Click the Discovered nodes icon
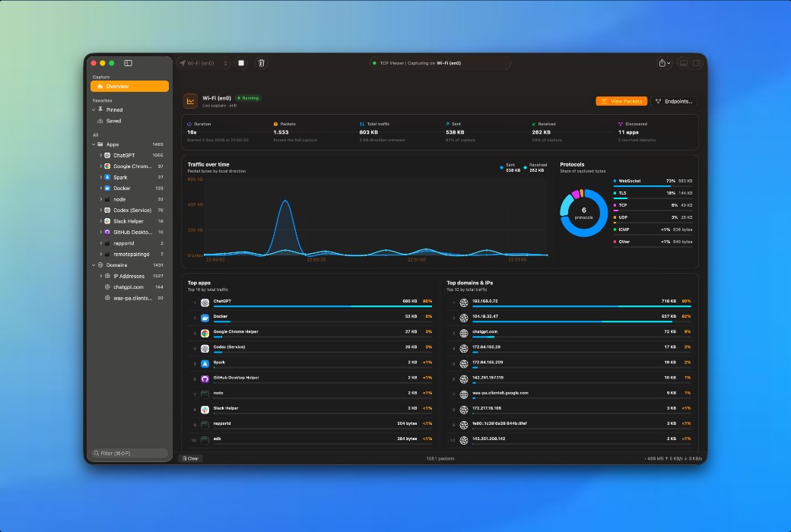 click(621, 124)
